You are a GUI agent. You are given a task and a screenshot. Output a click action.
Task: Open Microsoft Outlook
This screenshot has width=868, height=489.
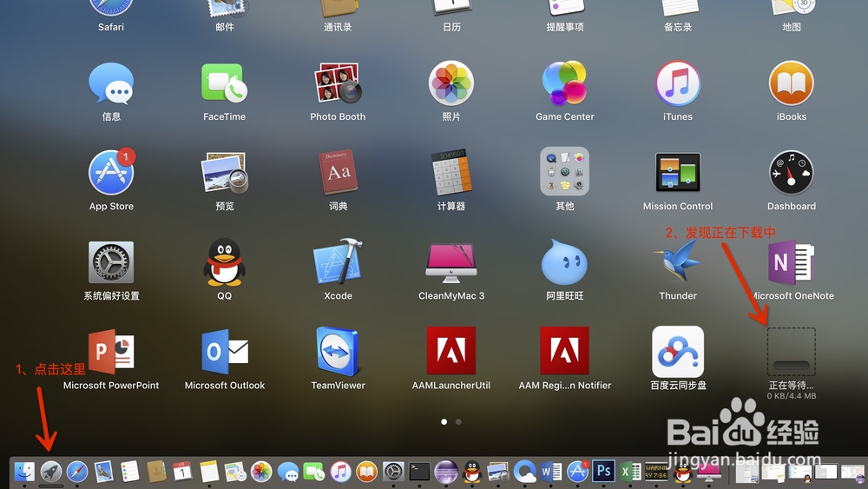point(224,352)
